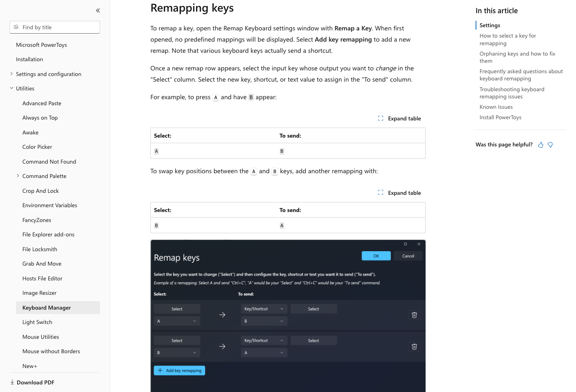This screenshot has width=576, height=392.
Task: Click the Download PDF link
Action: coord(36,382)
